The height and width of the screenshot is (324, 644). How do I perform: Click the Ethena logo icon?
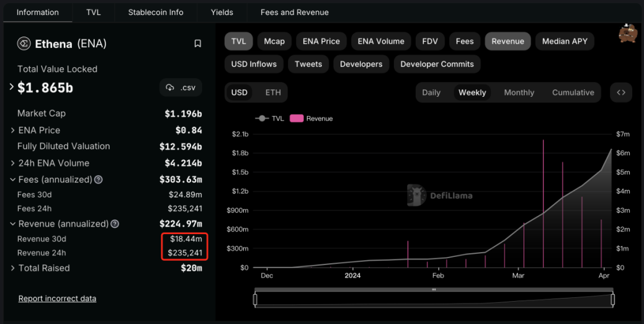click(24, 43)
